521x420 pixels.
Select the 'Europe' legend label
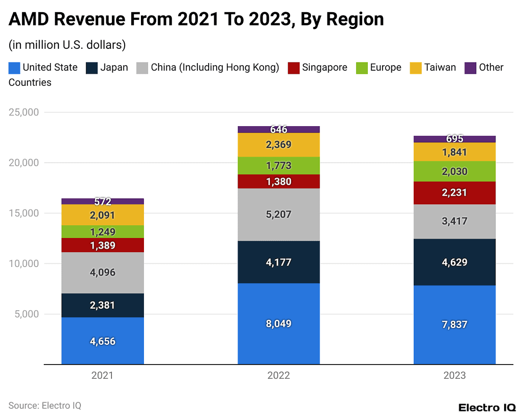386,68
